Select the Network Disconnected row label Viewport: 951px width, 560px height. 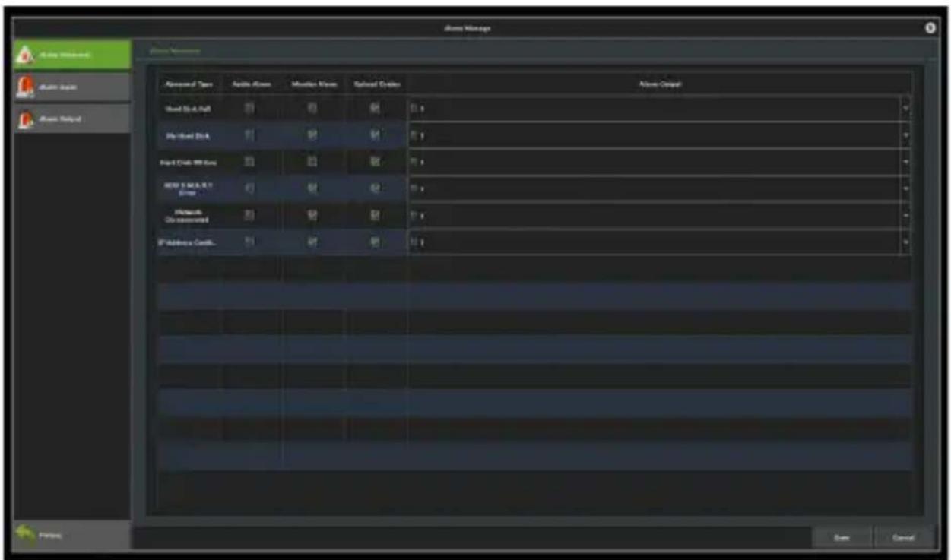coord(189,216)
